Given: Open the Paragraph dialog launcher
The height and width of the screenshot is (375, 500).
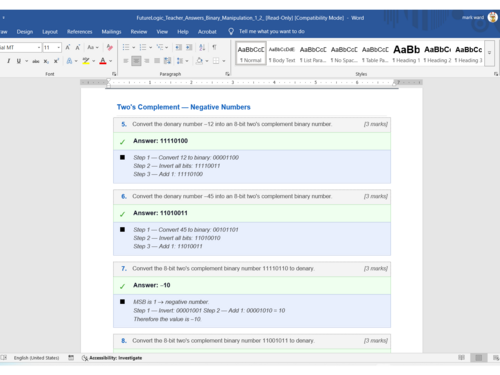Looking at the screenshot, I should tap(228, 74).
